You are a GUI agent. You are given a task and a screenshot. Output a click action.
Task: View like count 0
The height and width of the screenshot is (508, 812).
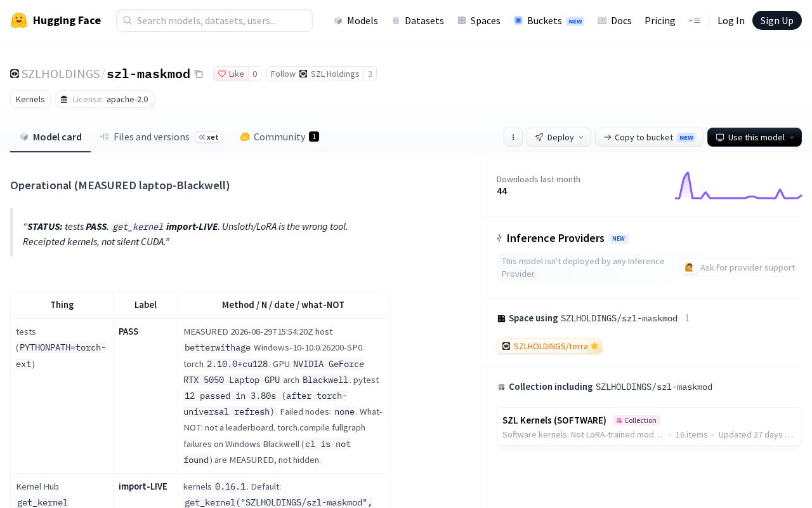click(x=254, y=74)
